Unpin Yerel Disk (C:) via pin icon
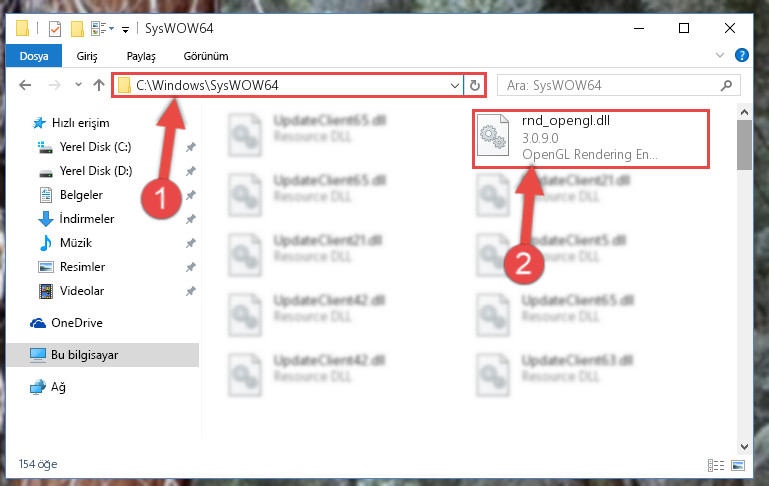 point(191,147)
